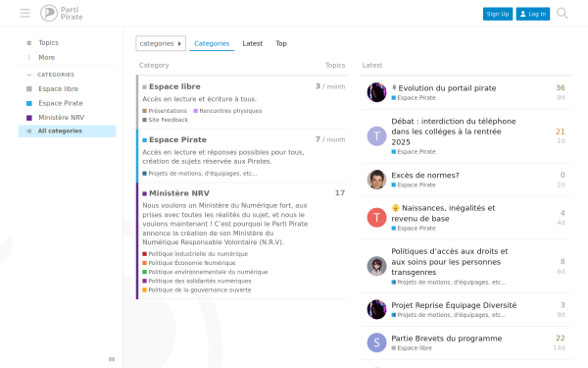Open topic Partie Brevets du programme
The width and height of the screenshot is (588, 368).
(x=446, y=339)
